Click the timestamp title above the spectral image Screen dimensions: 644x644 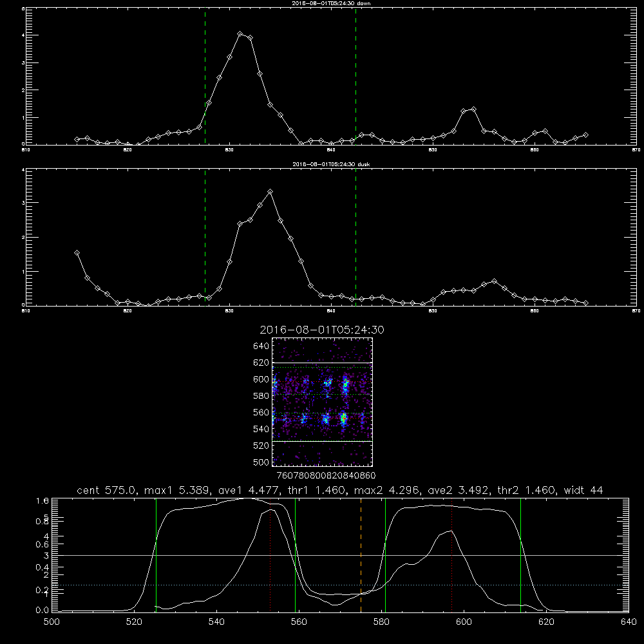(322, 330)
